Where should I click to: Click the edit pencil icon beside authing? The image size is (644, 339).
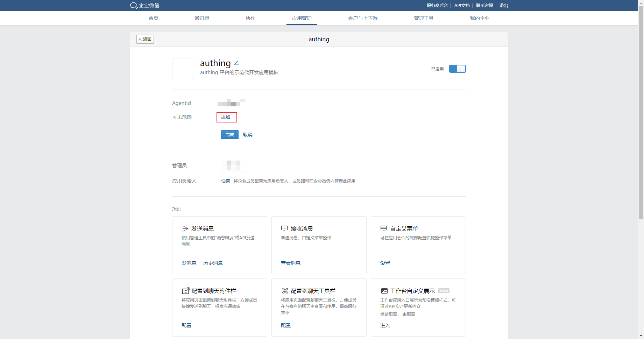pos(236,63)
